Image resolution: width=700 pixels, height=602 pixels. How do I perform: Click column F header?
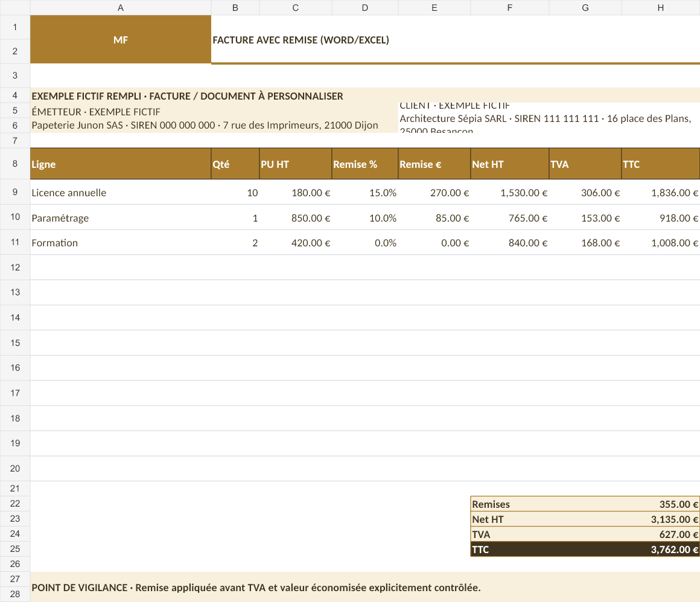pos(510,8)
